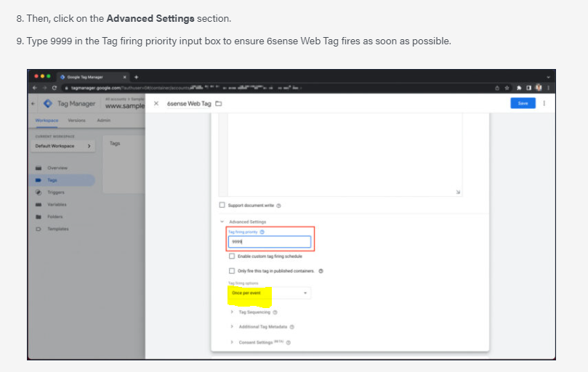Viewport: 588px width, 372px height.
Task: Open help icon beside Tag firing priority
Action: (x=262, y=232)
